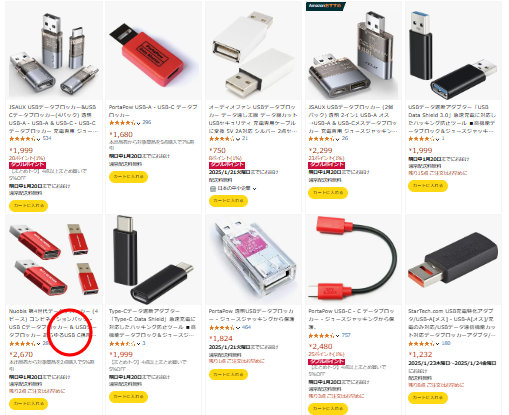This screenshot has height=415, width=509.
Task: Open black Type-C Data Shield product image
Action: (153, 260)
